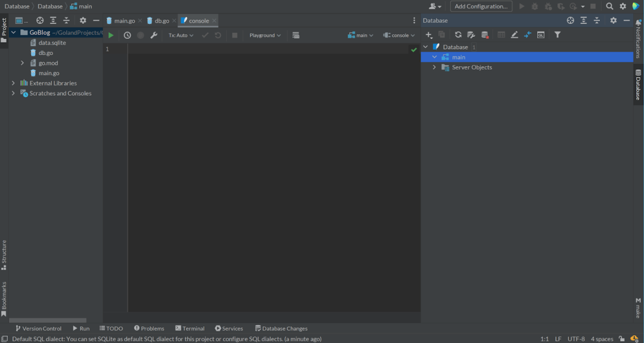Open the TODO tool window

pyautogui.click(x=111, y=328)
